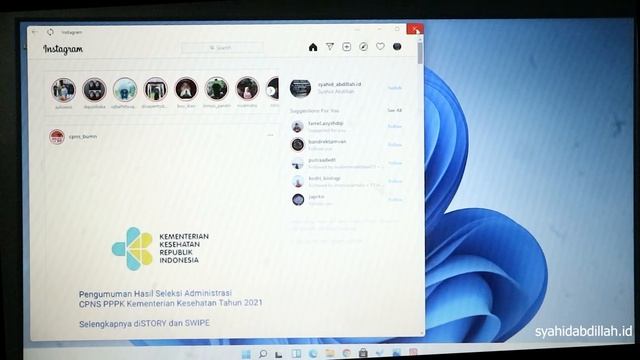The height and width of the screenshot is (360, 640).
Task: Click the refresh icon in title bar
Action: pyautogui.click(x=50, y=32)
